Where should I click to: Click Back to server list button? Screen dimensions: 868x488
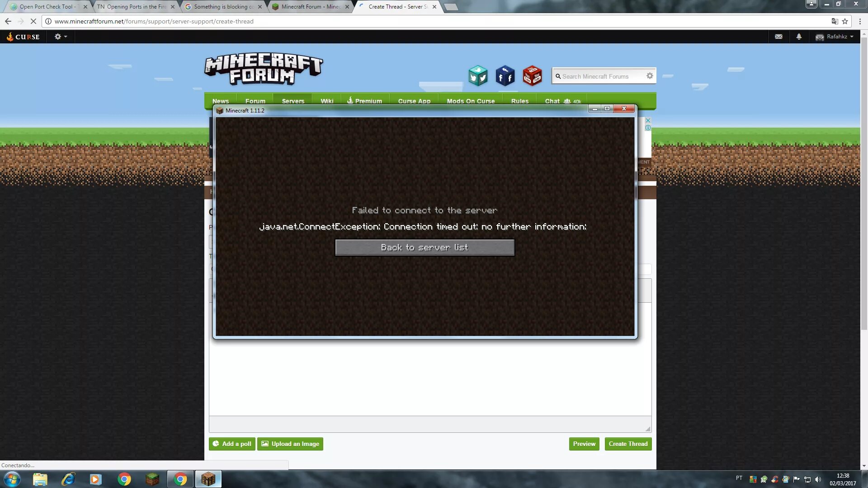pyautogui.click(x=424, y=247)
